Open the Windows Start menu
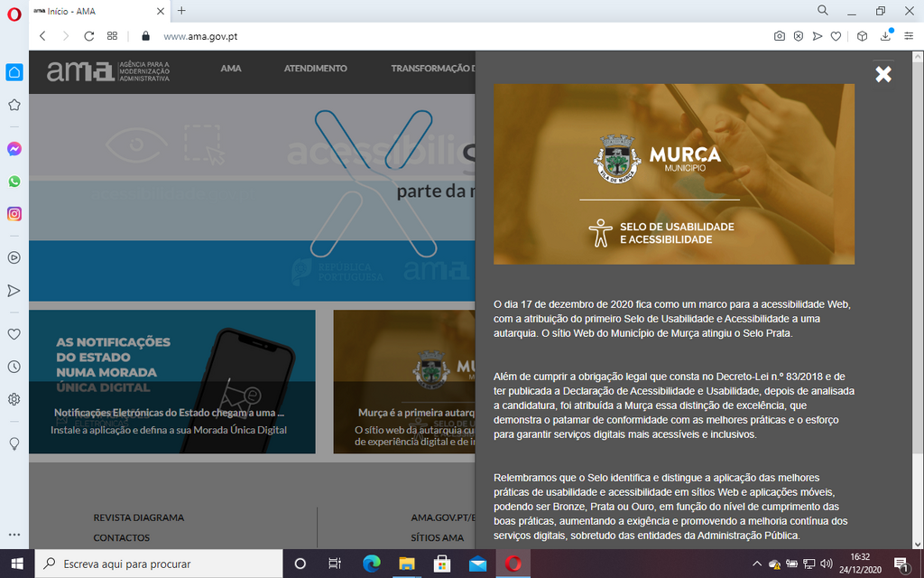This screenshot has width=924, height=578. pyautogui.click(x=17, y=564)
